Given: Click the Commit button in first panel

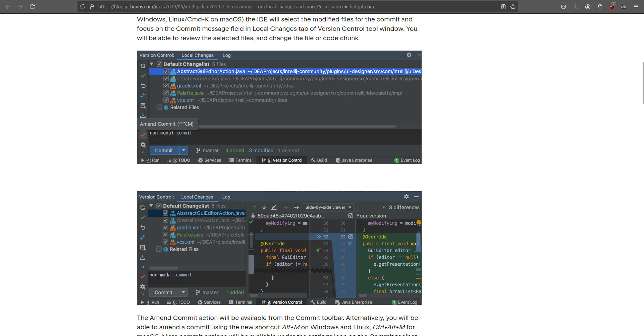Looking at the screenshot, I should click(x=164, y=150).
